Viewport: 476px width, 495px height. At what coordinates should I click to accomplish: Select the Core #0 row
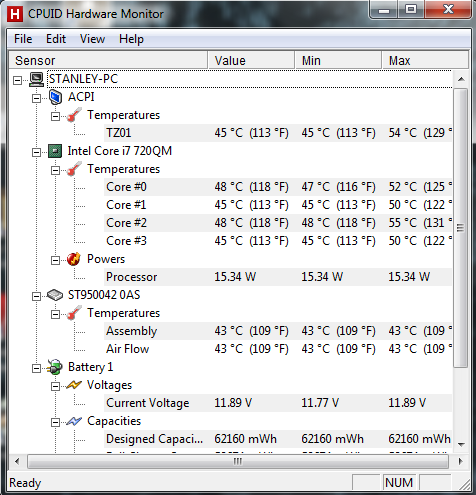point(278,187)
